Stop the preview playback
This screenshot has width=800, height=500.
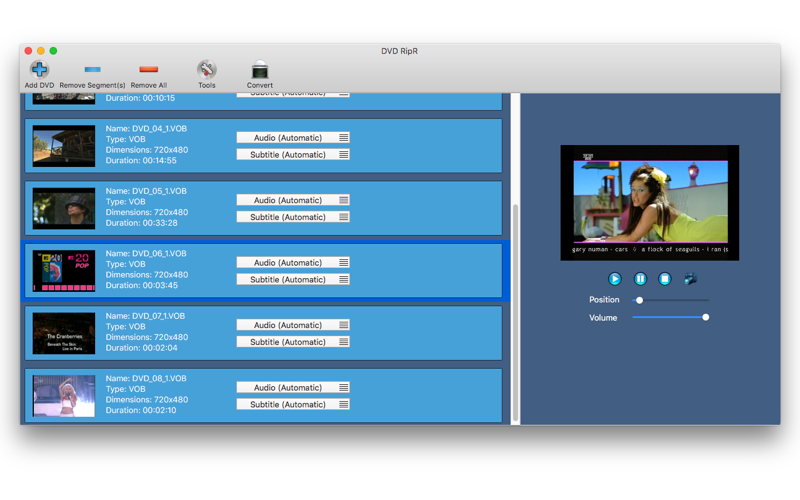pyautogui.click(x=664, y=279)
